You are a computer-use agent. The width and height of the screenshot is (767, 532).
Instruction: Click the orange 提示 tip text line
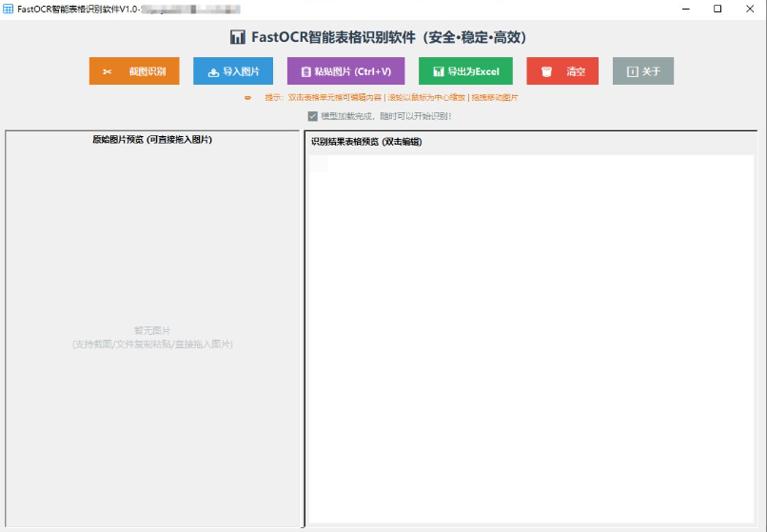391,97
